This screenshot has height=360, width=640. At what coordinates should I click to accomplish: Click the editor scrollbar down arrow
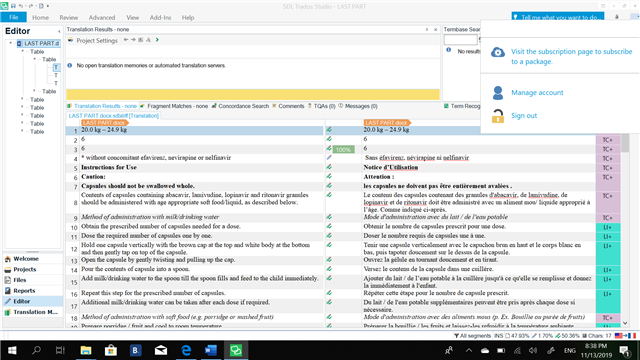(625, 323)
